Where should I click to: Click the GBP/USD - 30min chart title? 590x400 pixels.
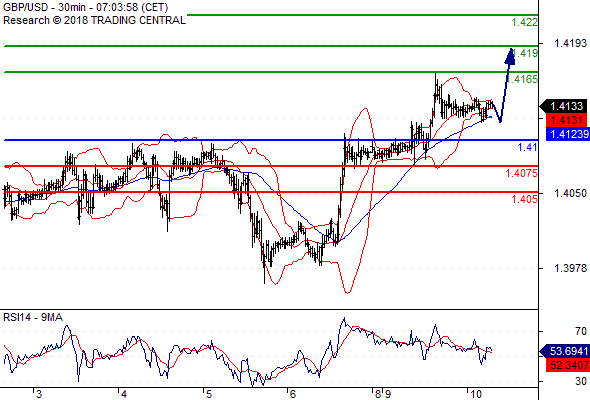point(85,7)
